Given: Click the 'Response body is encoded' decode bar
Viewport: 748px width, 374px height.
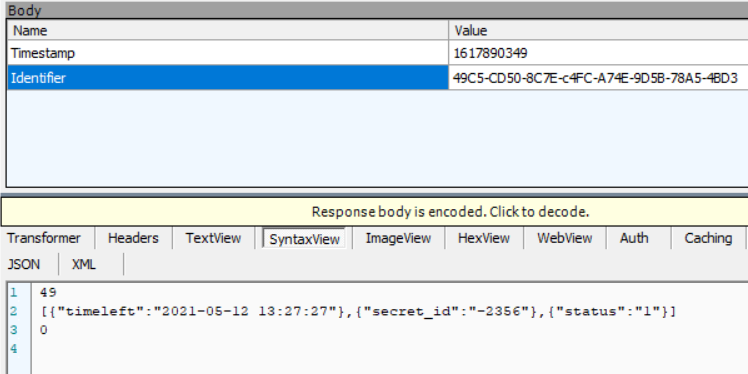Looking at the screenshot, I should click(x=374, y=212).
